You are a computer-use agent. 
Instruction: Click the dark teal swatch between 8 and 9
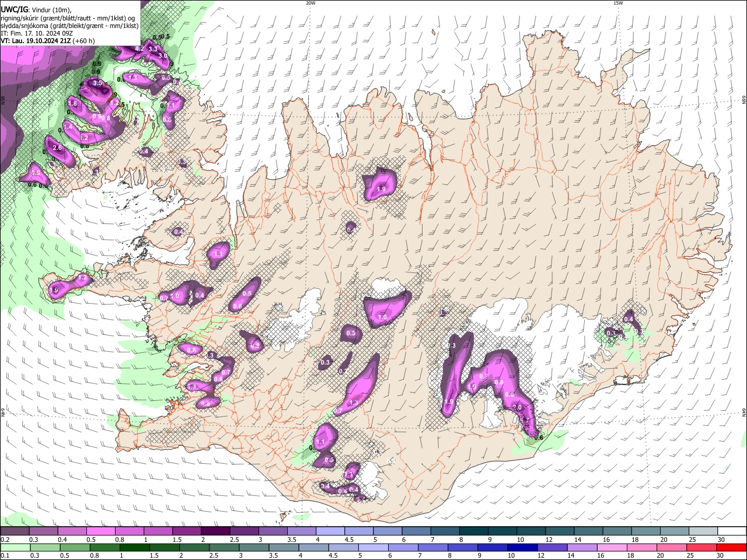(474, 531)
